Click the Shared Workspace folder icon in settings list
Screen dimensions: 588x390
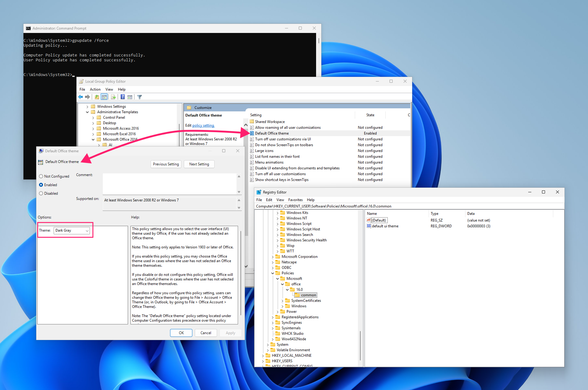click(x=252, y=121)
